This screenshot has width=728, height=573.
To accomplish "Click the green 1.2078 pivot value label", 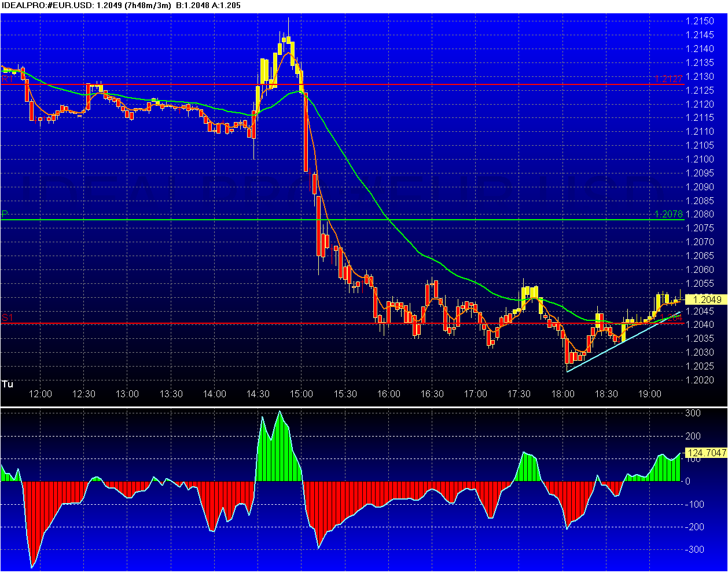I will click(x=669, y=214).
